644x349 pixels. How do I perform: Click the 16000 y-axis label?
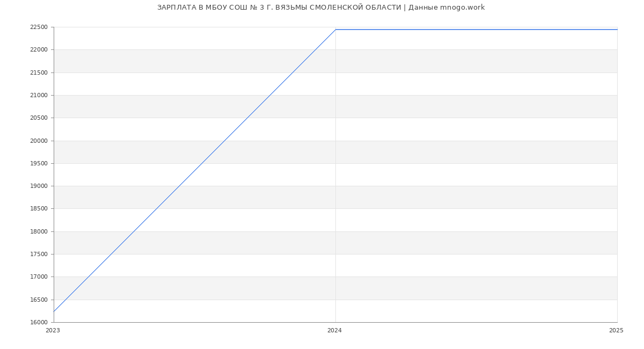39,323
